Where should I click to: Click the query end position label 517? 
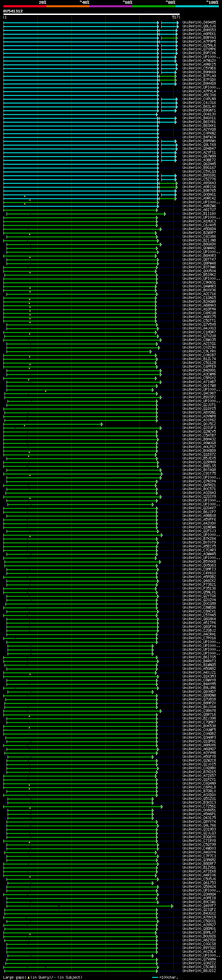pyautogui.click(x=175, y=17)
